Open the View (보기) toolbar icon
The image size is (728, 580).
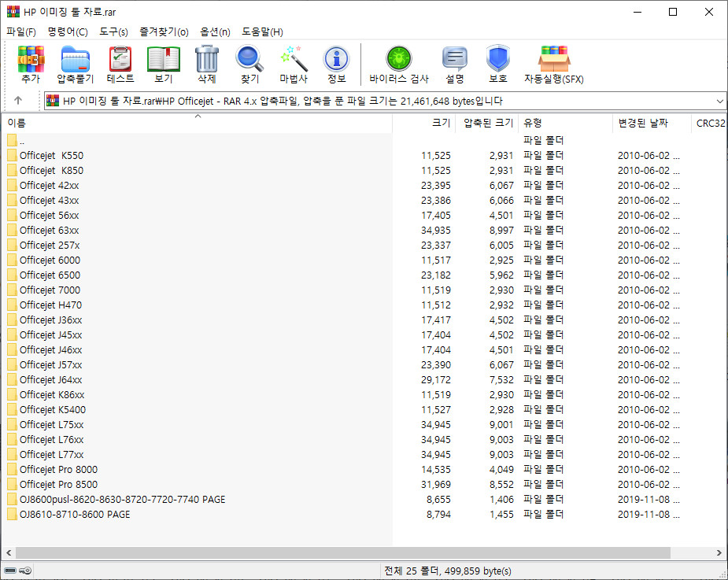(164, 64)
